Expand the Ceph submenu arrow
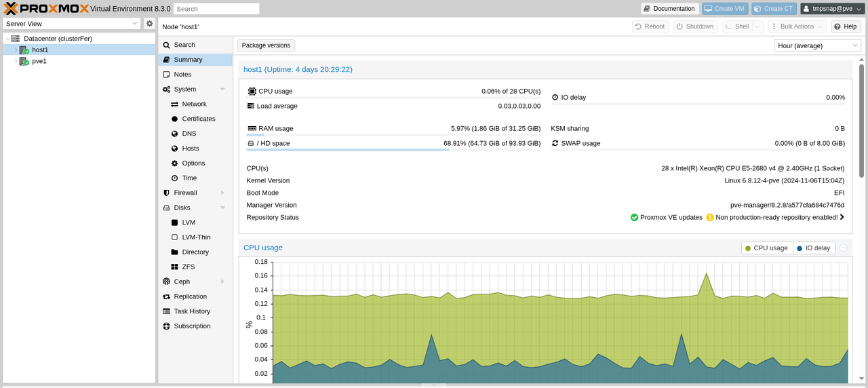The height and width of the screenshot is (388, 868). pos(222,282)
